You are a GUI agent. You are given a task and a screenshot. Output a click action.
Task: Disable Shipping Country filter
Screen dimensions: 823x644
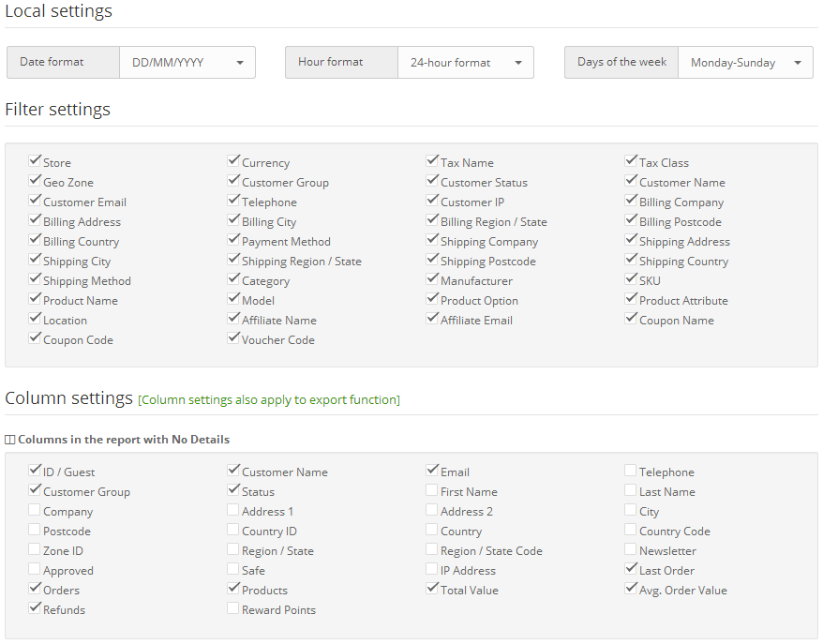click(x=630, y=260)
